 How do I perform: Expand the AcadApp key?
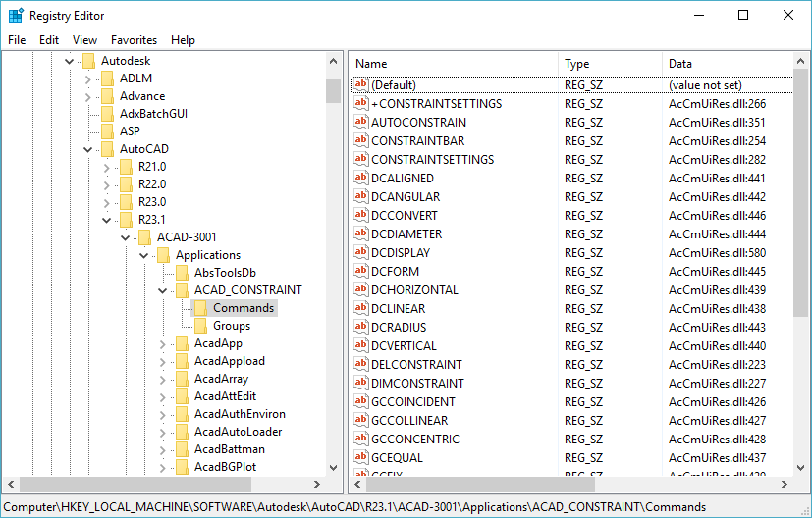tap(163, 344)
